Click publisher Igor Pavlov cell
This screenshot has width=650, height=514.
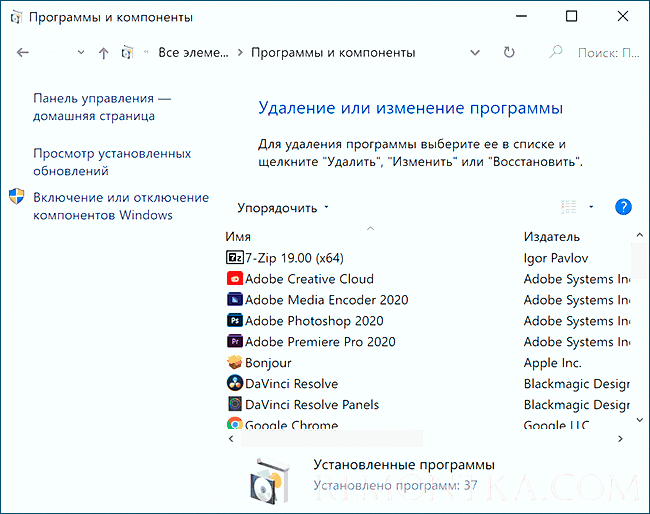555,258
